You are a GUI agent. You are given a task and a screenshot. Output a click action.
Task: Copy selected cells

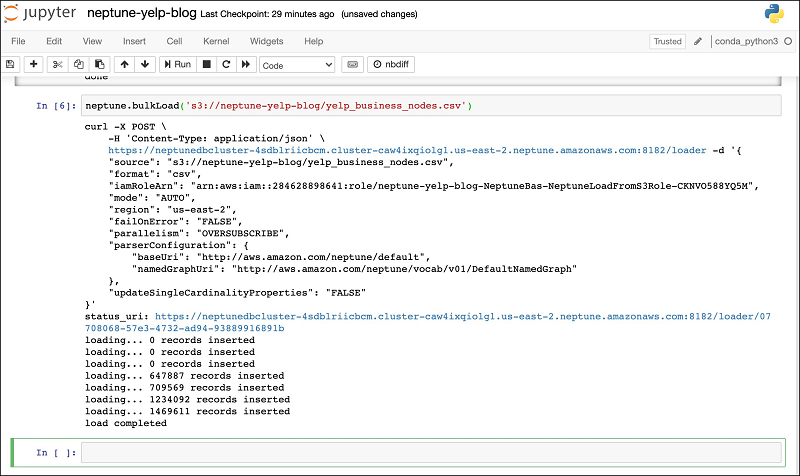click(x=79, y=64)
